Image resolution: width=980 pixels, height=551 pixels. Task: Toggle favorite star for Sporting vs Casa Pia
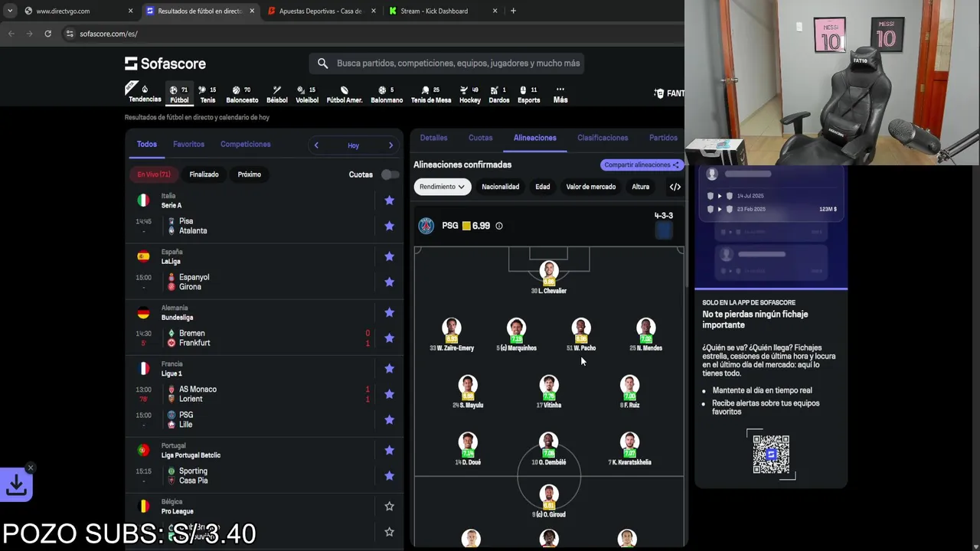(x=389, y=476)
